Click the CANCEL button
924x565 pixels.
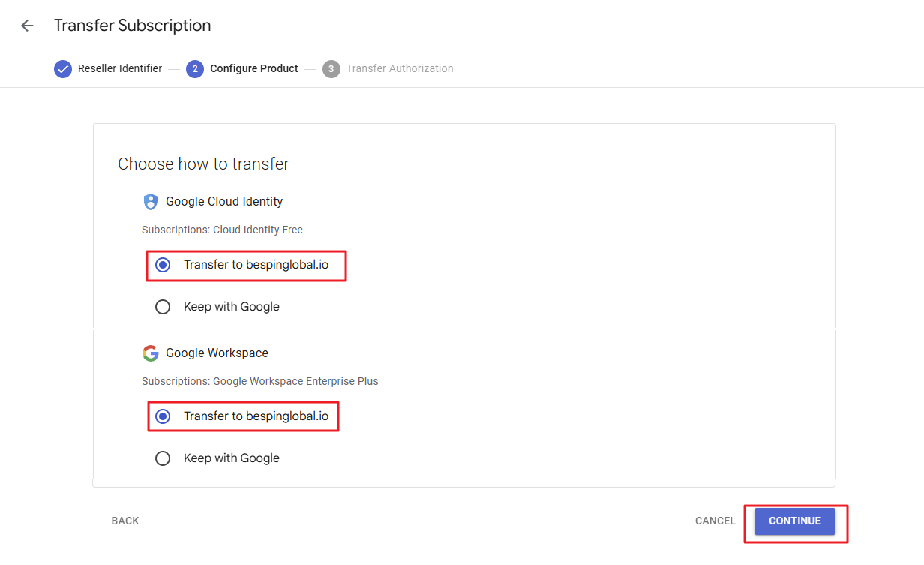point(715,521)
